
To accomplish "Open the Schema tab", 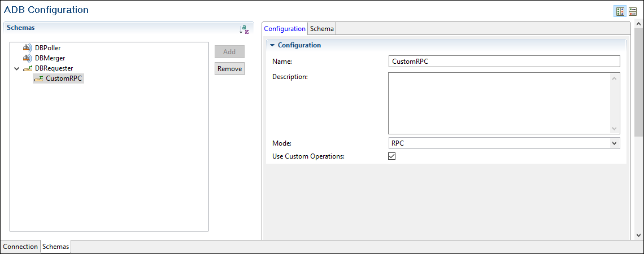I will tap(322, 29).
